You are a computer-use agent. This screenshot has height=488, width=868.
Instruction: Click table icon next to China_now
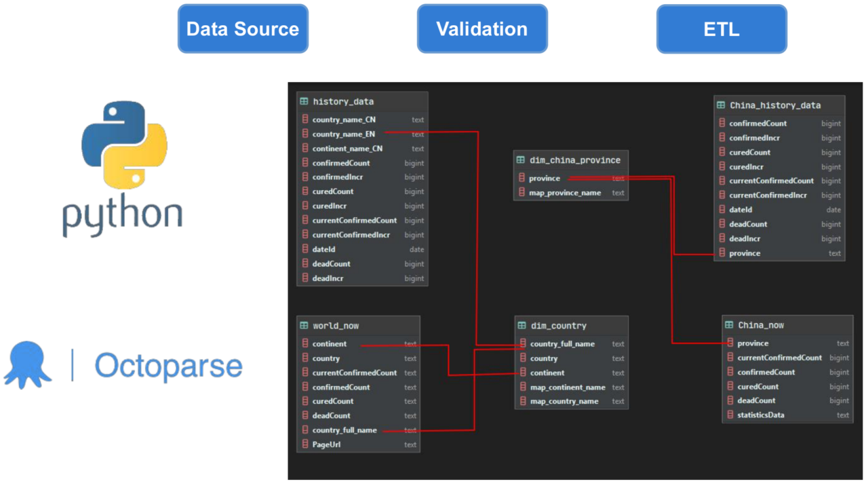729,325
